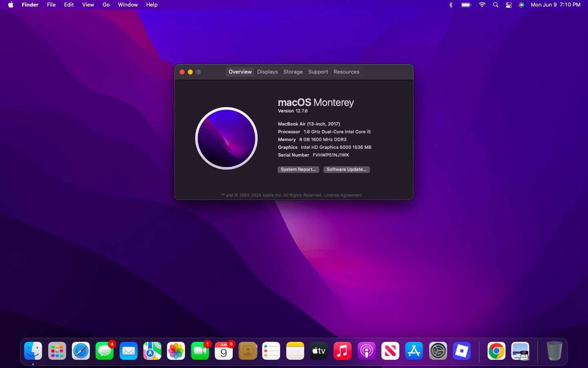588x368 pixels.
Task: Switch to the Support tab
Action: click(318, 72)
